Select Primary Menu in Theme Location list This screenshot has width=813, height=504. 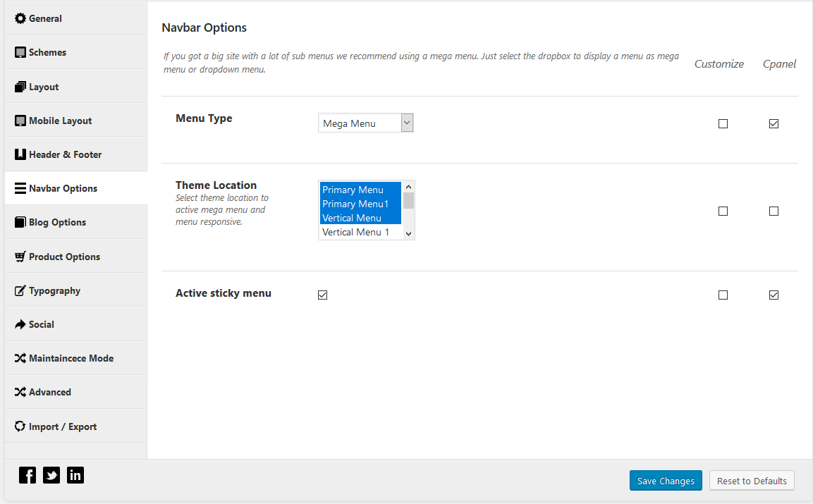pos(360,189)
